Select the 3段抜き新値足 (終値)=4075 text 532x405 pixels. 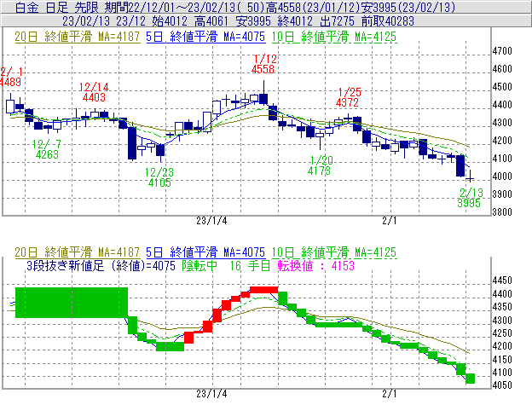pos(101,266)
